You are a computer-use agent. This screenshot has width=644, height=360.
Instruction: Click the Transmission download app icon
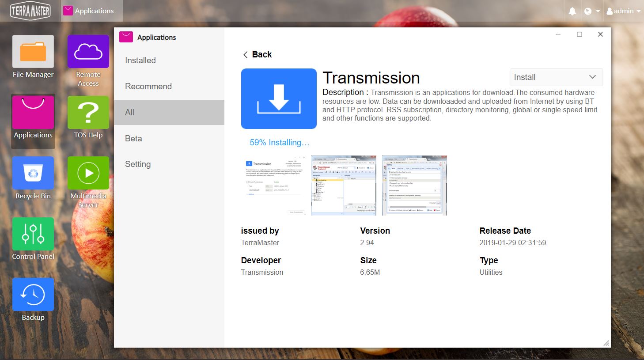[x=279, y=99]
